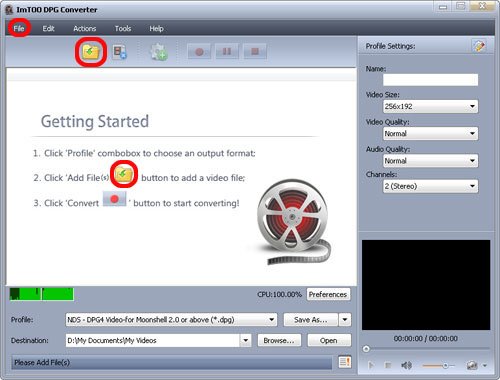Open the Profile NDS - DPG4 combobox

[171, 320]
